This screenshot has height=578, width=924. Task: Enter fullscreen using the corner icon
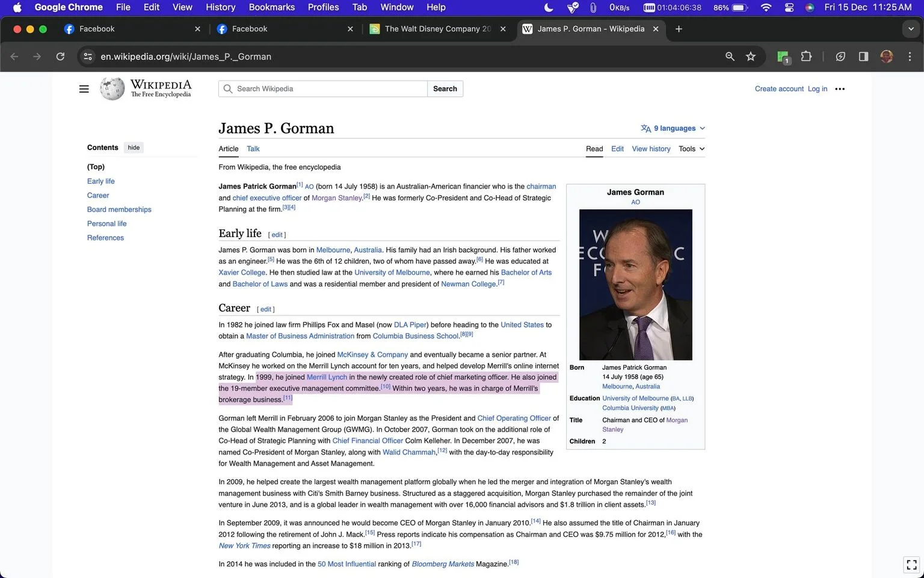pos(911,565)
